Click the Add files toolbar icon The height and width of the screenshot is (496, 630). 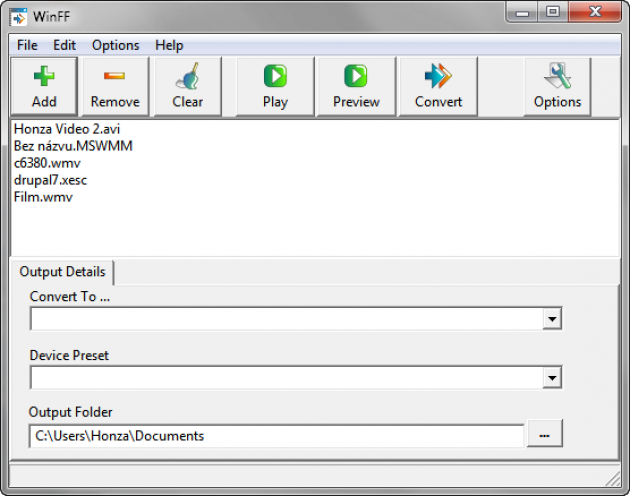44,86
